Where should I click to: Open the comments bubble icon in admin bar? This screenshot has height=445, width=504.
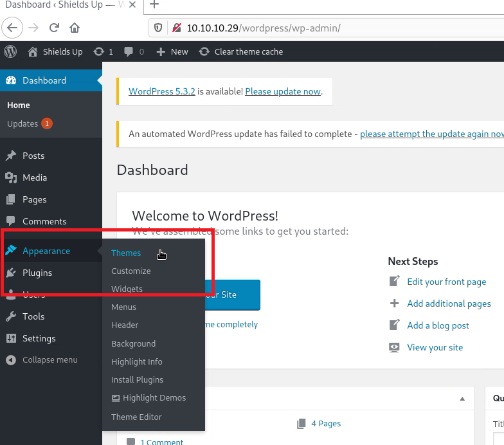tap(129, 51)
